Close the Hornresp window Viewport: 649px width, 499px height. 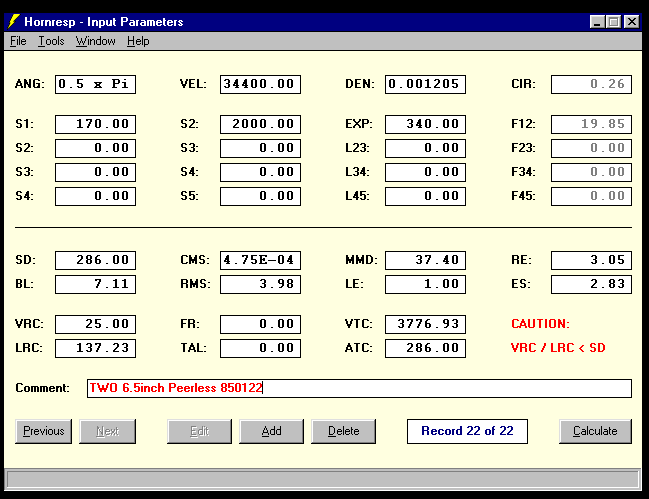[x=632, y=22]
